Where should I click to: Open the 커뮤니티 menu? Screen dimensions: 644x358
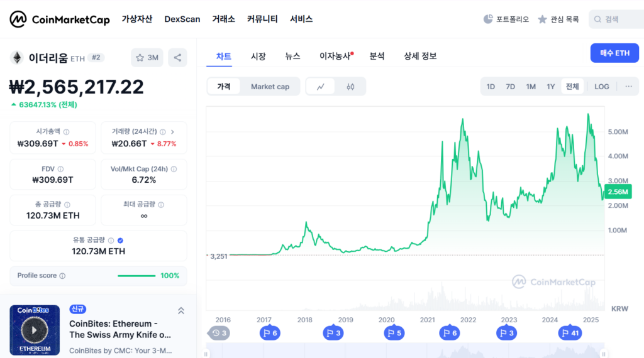click(262, 19)
